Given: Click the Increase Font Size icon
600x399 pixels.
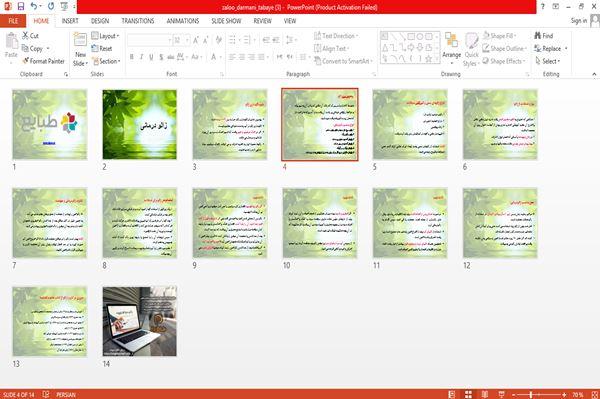Looking at the screenshot, I should pos(196,40).
